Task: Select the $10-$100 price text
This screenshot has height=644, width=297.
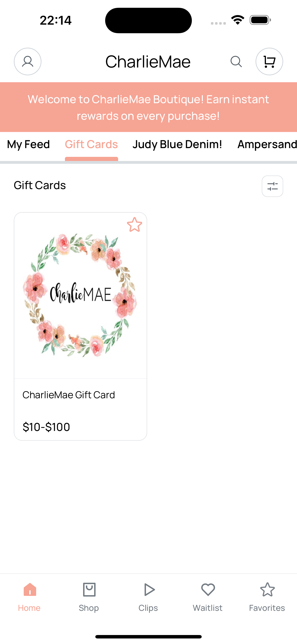Action: [46, 427]
